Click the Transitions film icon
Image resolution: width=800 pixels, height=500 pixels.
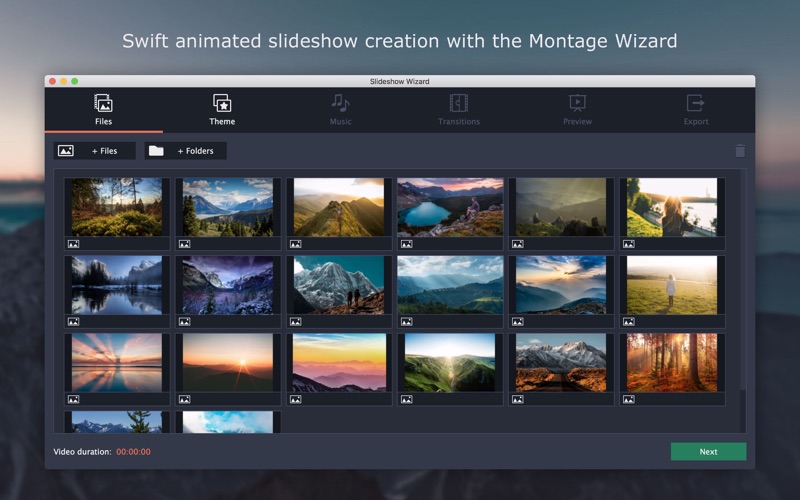(459, 103)
